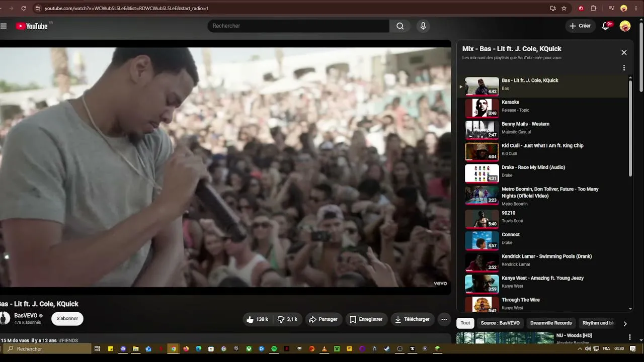Save the video with Enregistrer
This screenshot has height=362, width=644.
click(x=366, y=319)
